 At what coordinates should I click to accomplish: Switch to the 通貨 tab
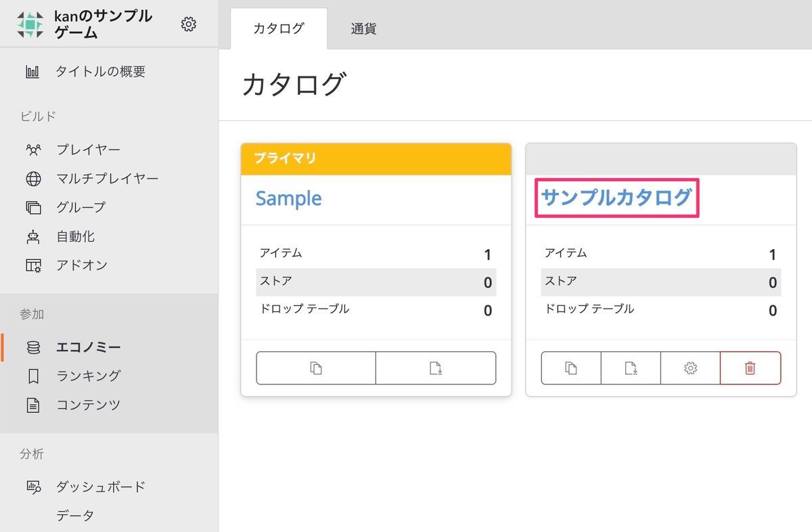point(363,28)
